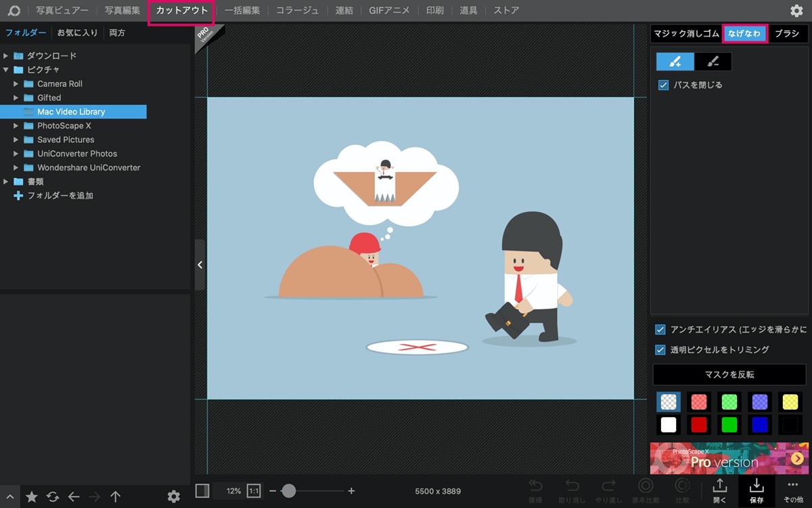Open the 印刷 tab

tap(435, 11)
